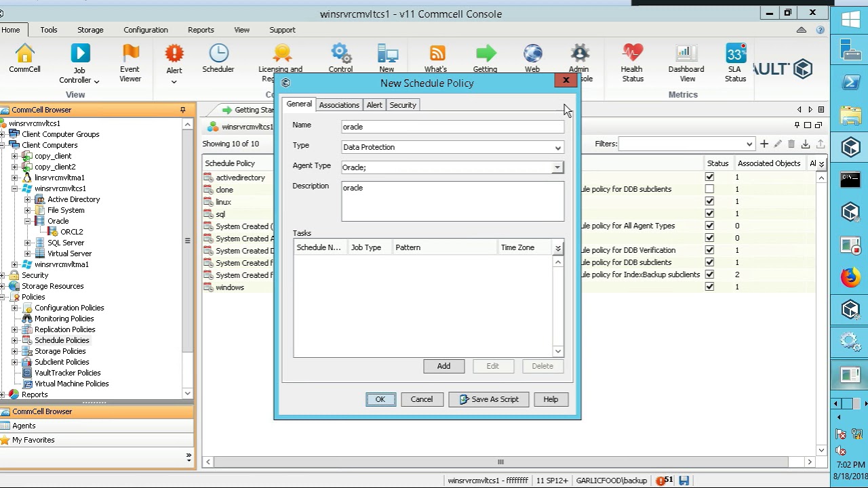Screen dimensions: 868x488
Task: Click the download icon beside Filters
Action: (x=806, y=144)
